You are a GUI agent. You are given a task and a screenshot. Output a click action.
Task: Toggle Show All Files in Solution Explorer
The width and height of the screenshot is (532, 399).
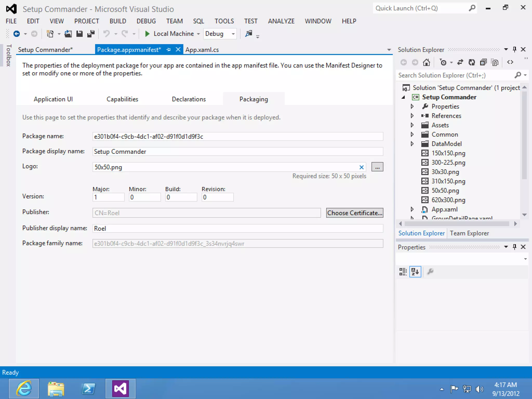495,62
